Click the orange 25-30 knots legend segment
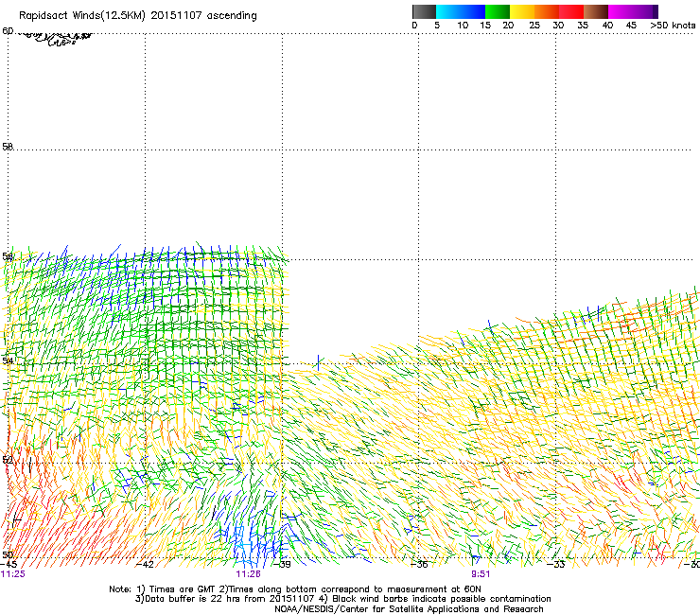This screenshot has height=615, width=700. coord(547,11)
